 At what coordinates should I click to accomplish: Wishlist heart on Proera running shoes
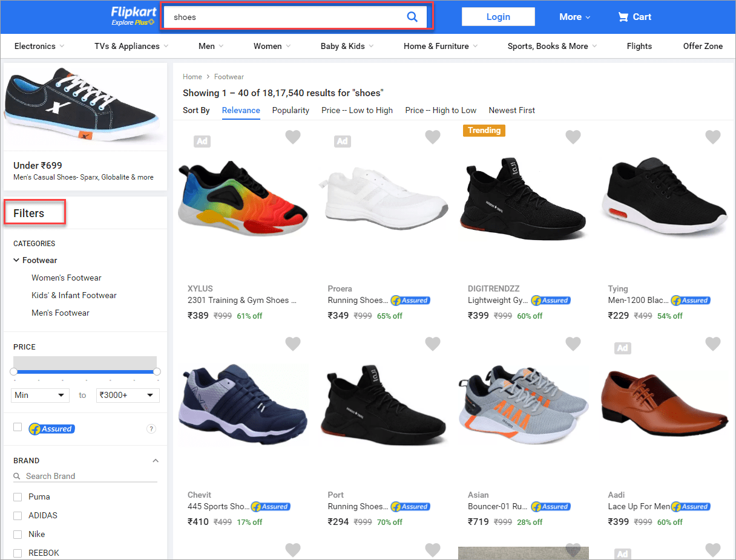tap(433, 137)
